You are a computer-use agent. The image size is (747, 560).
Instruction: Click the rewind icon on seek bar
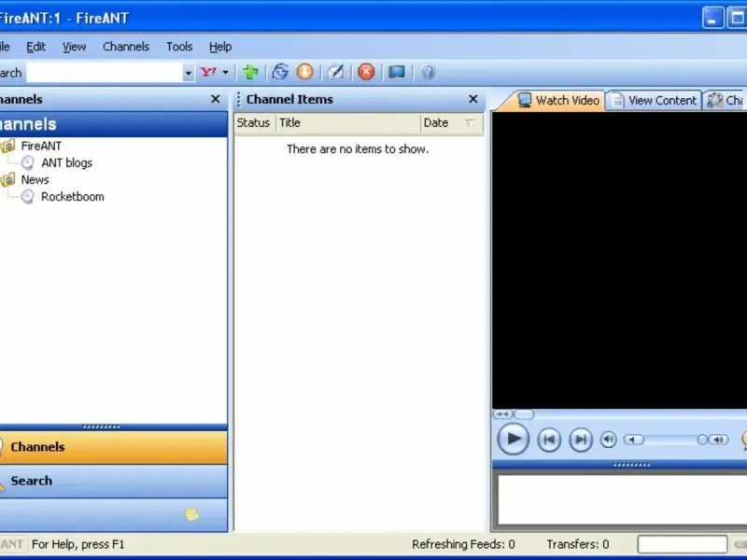coord(502,414)
